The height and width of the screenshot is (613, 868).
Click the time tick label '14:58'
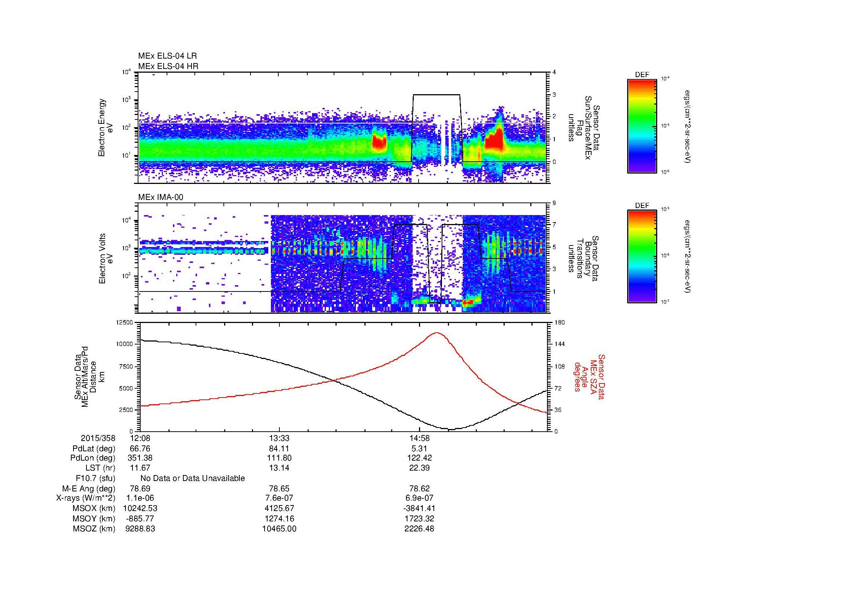coord(419,438)
